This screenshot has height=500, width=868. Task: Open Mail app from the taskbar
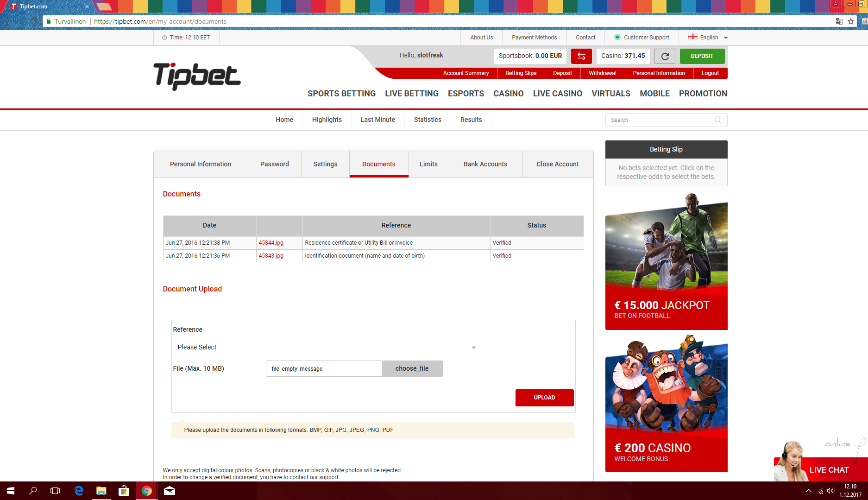(x=170, y=491)
